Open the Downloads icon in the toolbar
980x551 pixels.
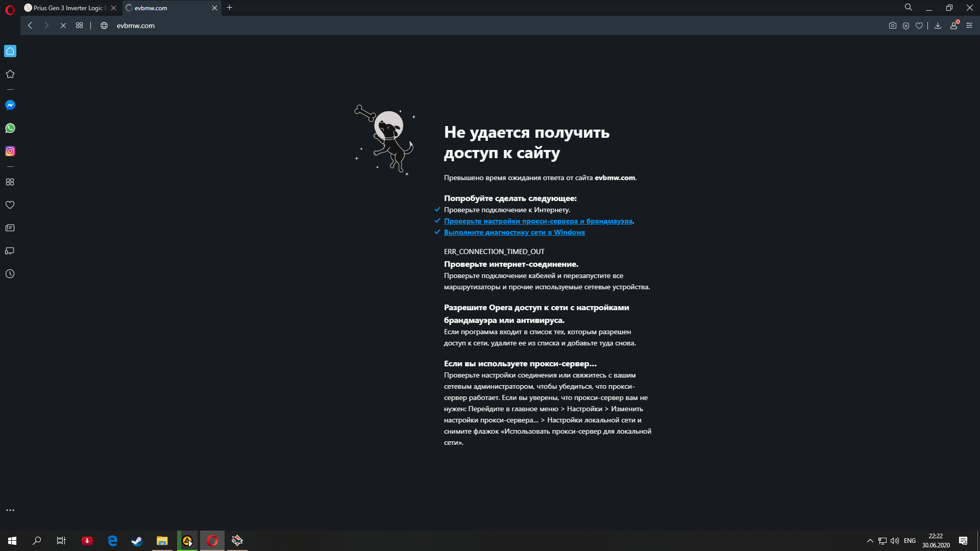click(938, 26)
